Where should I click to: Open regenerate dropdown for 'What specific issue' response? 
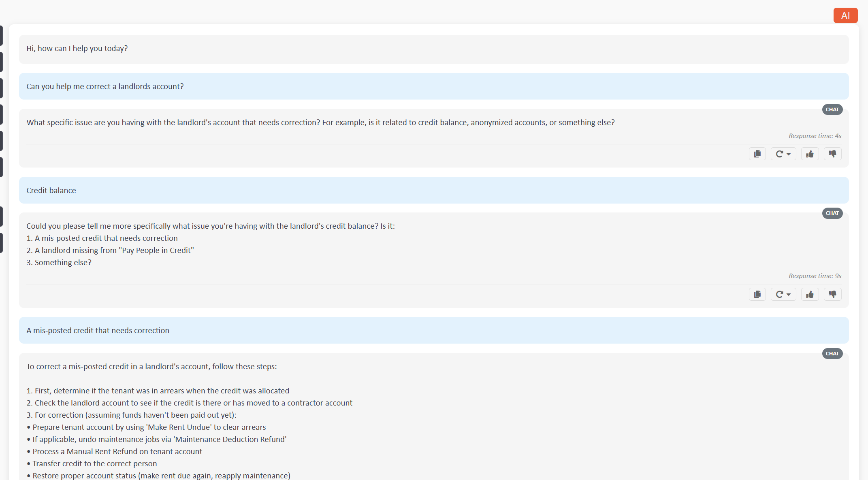coord(783,154)
